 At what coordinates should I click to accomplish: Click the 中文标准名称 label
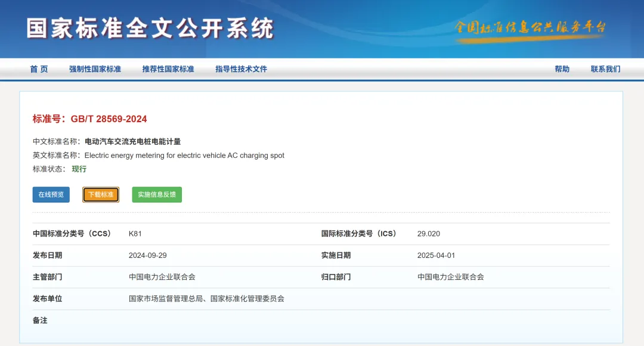click(57, 141)
